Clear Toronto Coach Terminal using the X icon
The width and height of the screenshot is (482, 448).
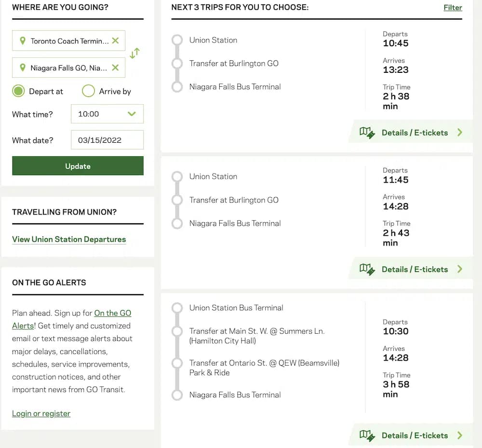116,41
